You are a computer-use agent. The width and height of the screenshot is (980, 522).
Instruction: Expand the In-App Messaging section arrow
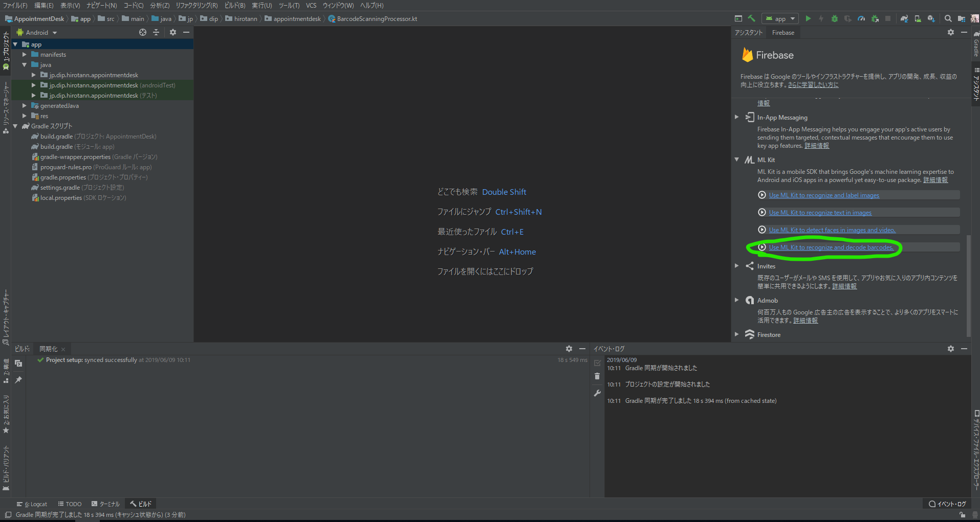click(x=737, y=117)
